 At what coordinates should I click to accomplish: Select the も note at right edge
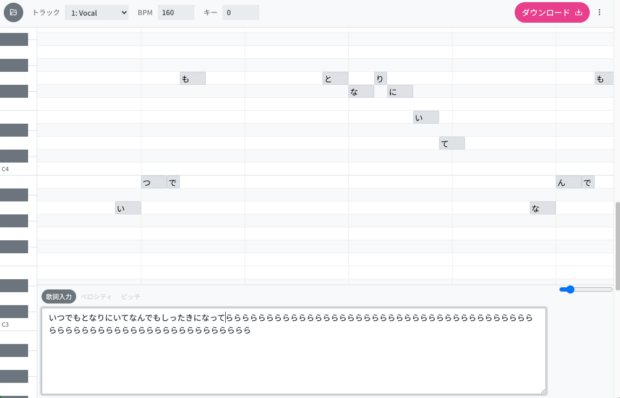(604, 78)
